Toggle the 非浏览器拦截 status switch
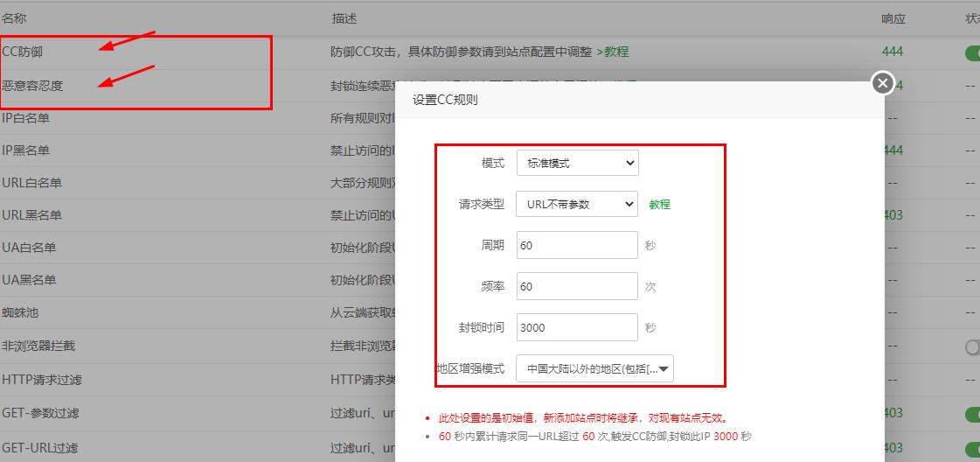This screenshot has height=462, width=980. coord(972,347)
